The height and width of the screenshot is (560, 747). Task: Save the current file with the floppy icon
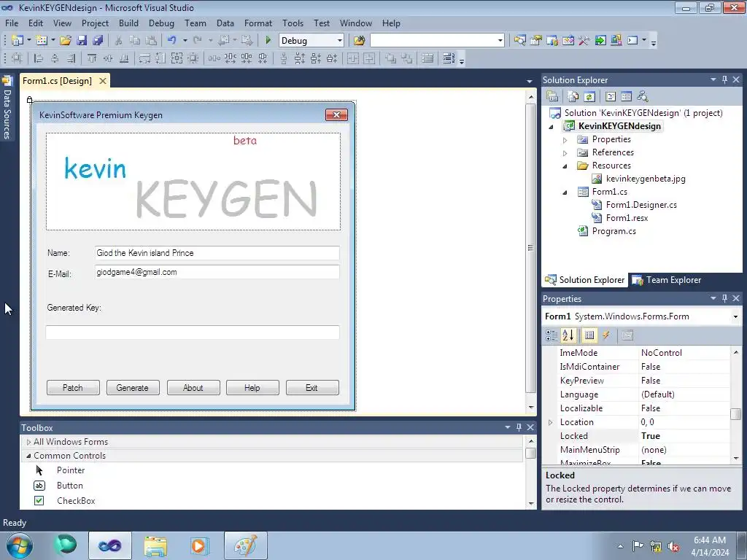pos(82,41)
